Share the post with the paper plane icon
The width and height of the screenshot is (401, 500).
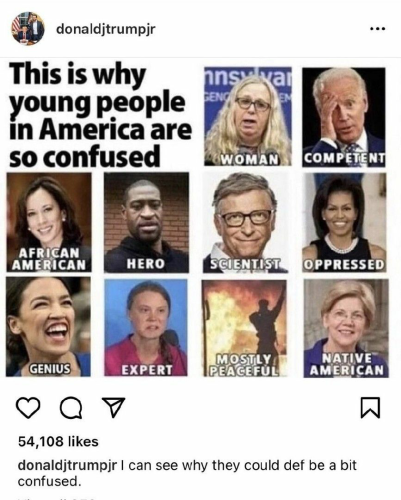click(x=113, y=407)
